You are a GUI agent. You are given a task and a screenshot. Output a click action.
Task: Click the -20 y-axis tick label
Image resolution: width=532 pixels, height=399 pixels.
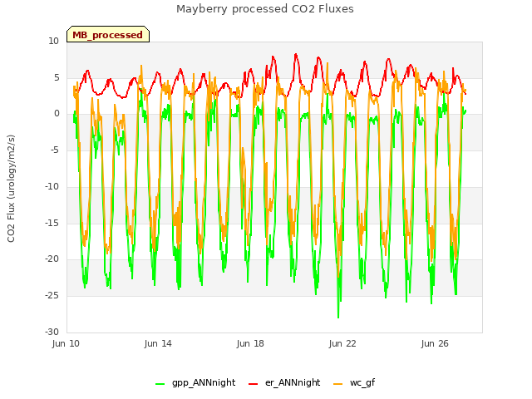pos(52,259)
